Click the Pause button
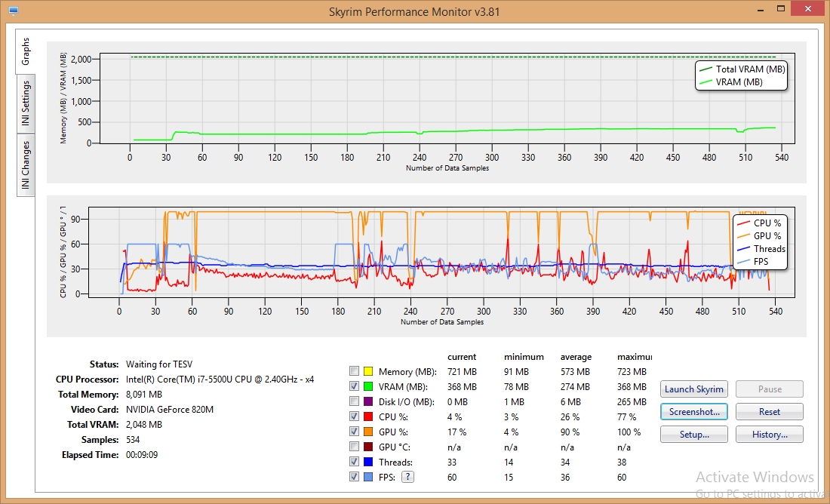 click(769, 389)
